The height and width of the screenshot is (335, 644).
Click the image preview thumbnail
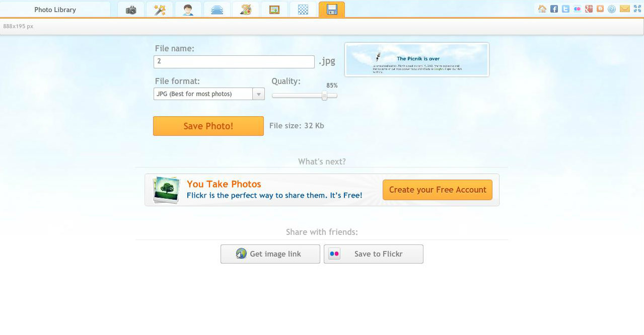[417, 59]
